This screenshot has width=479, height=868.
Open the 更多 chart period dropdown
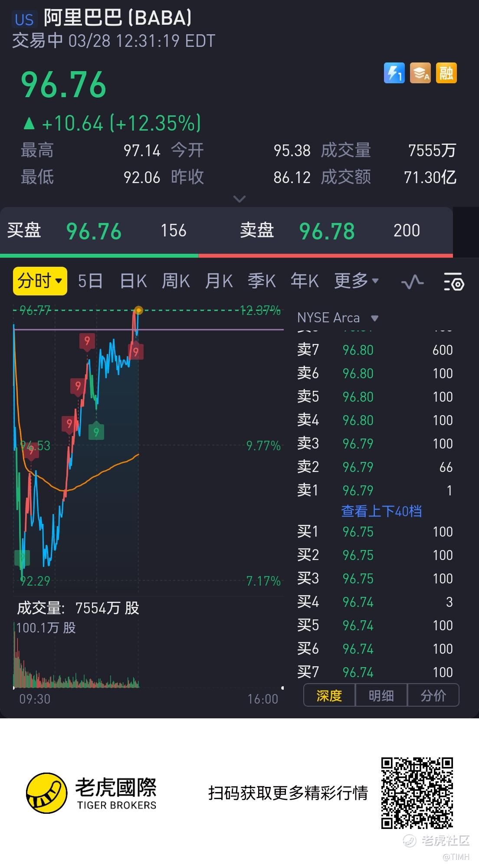(356, 281)
